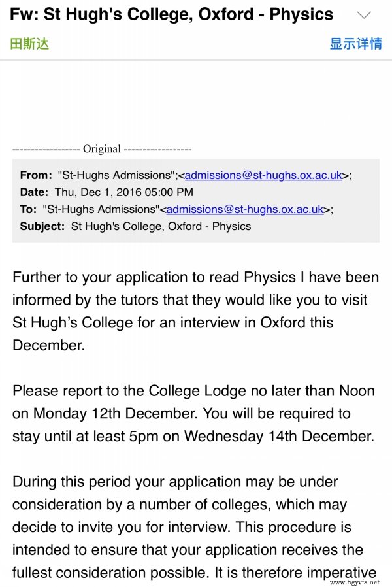Tap the 显示详情 link
Image resolution: width=392 pixels, height=587 pixels.
[x=355, y=44]
